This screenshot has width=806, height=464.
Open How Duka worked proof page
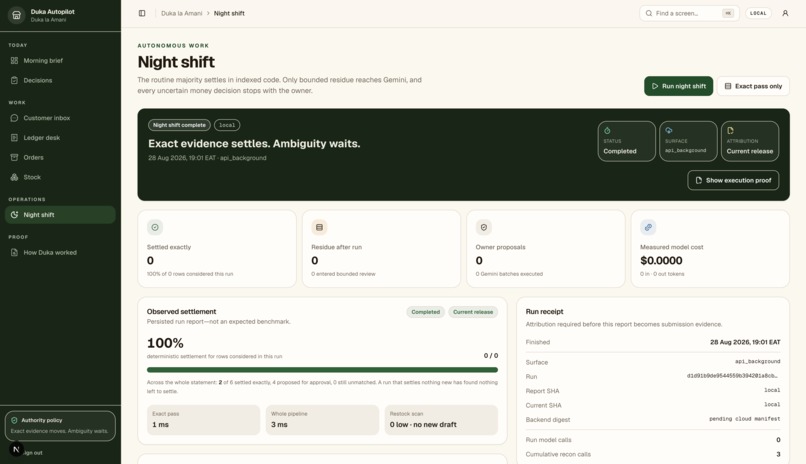60,252
